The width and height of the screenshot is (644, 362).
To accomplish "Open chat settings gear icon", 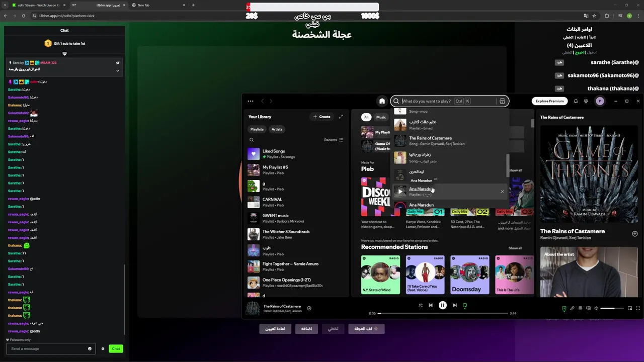I will coord(103,348).
